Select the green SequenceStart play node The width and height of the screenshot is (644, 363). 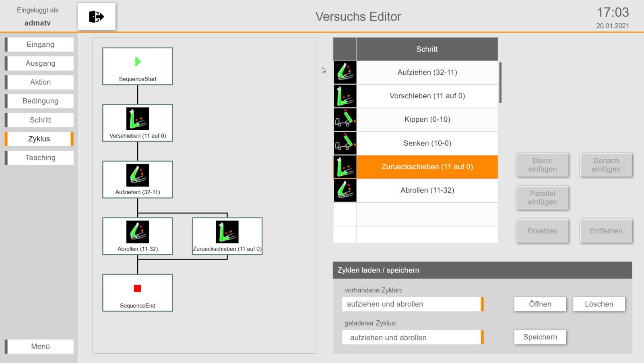coord(138,66)
